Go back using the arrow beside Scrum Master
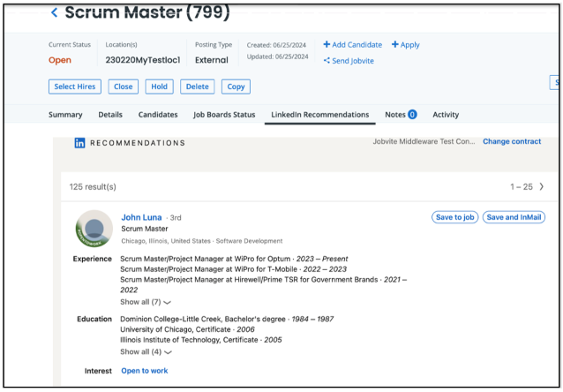The image size is (563, 392). (x=54, y=13)
